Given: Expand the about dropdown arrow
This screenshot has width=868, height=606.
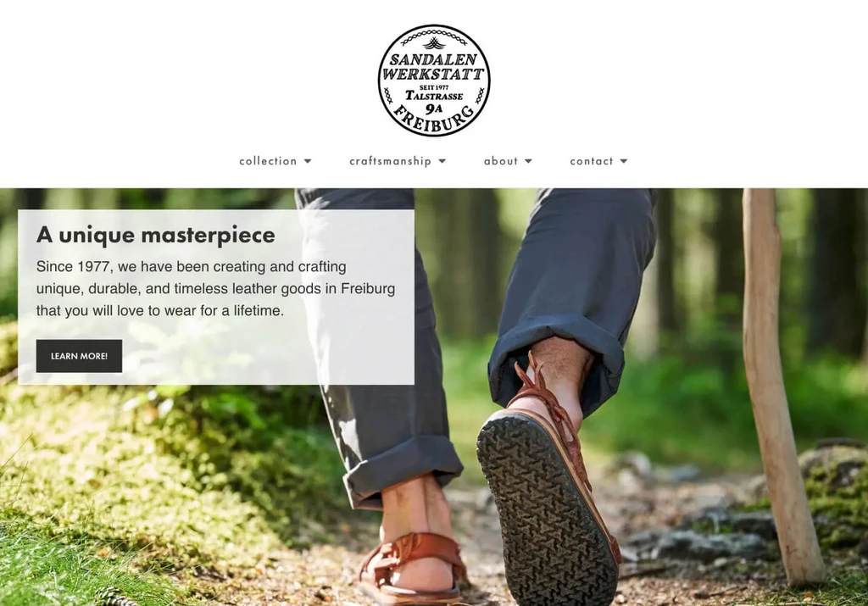Looking at the screenshot, I should coord(528,161).
